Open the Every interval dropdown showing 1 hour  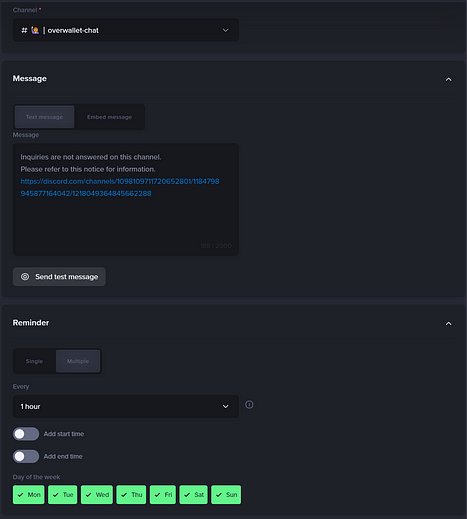[126, 406]
